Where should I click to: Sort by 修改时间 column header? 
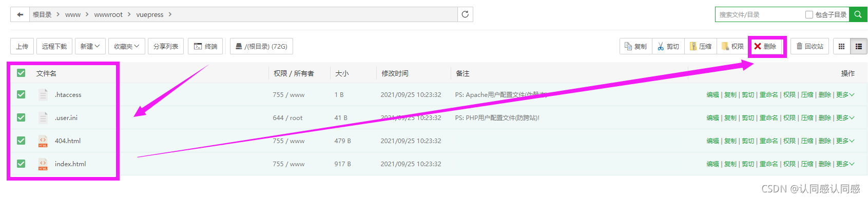click(395, 73)
